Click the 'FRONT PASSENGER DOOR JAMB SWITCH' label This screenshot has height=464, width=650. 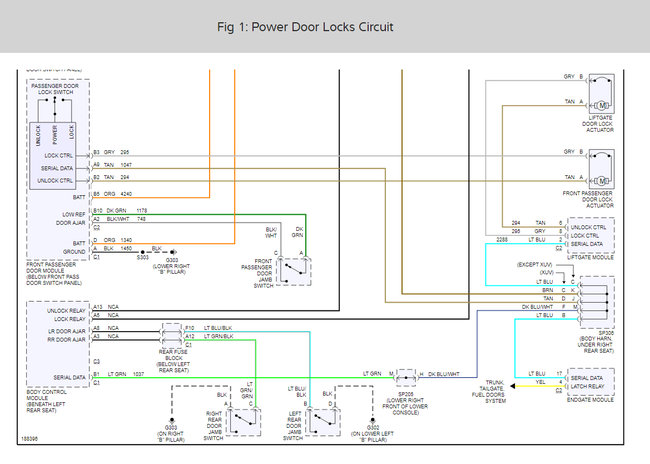coord(257,273)
